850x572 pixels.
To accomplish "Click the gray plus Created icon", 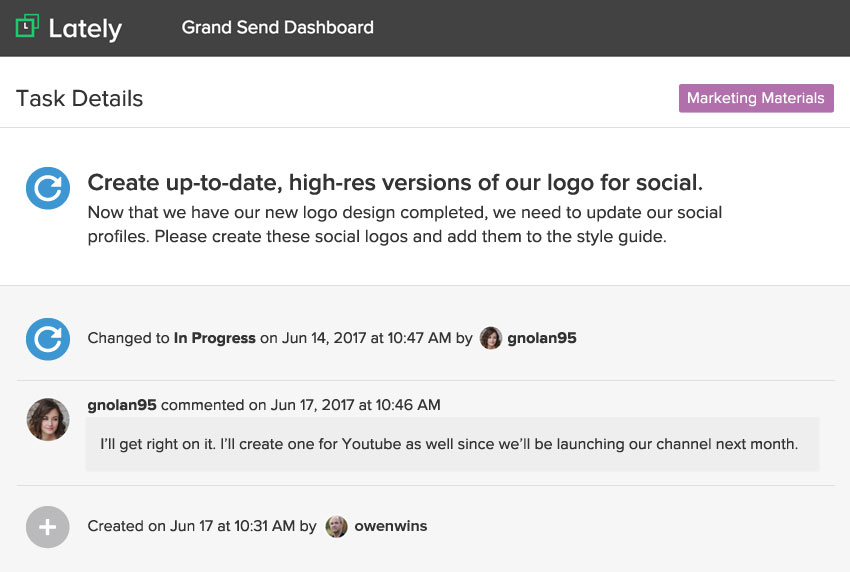I will (x=47, y=526).
